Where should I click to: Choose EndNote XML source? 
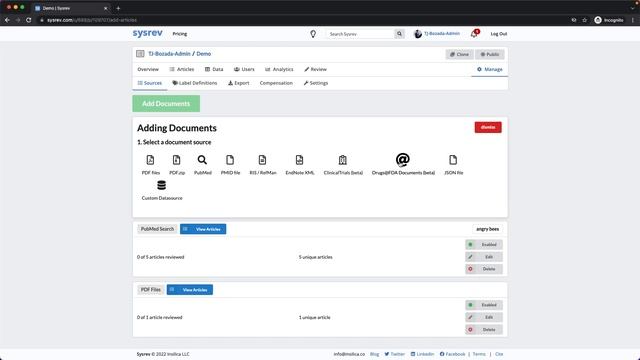(x=300, y=164)
